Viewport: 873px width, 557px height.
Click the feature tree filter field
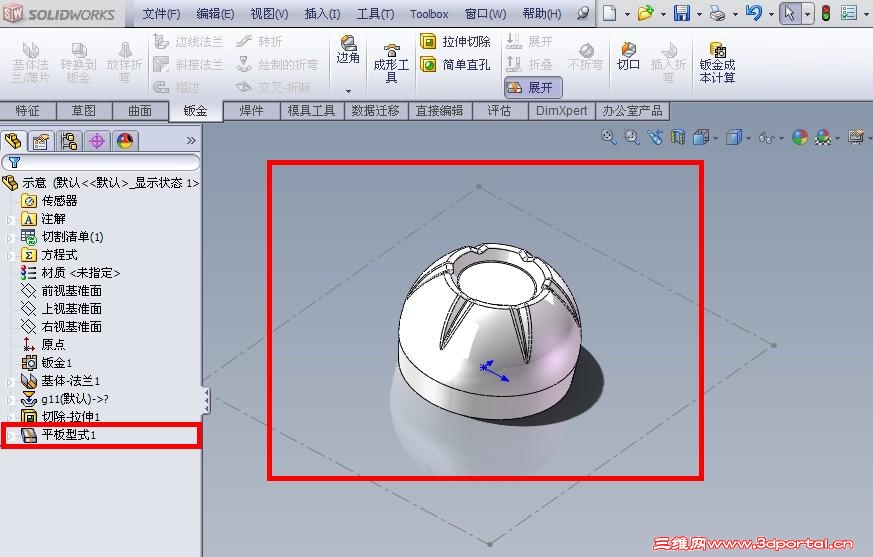[x=101, y=162]
